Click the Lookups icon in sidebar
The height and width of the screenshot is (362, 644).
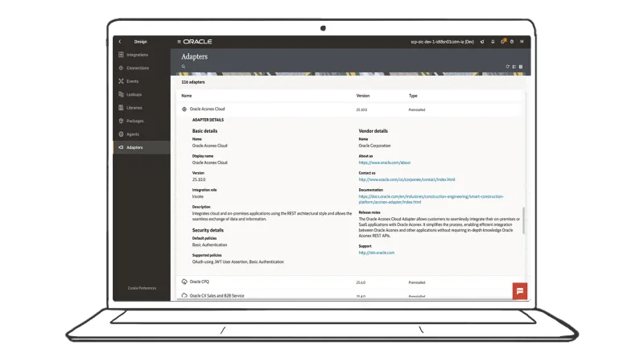tap(121, 94)
